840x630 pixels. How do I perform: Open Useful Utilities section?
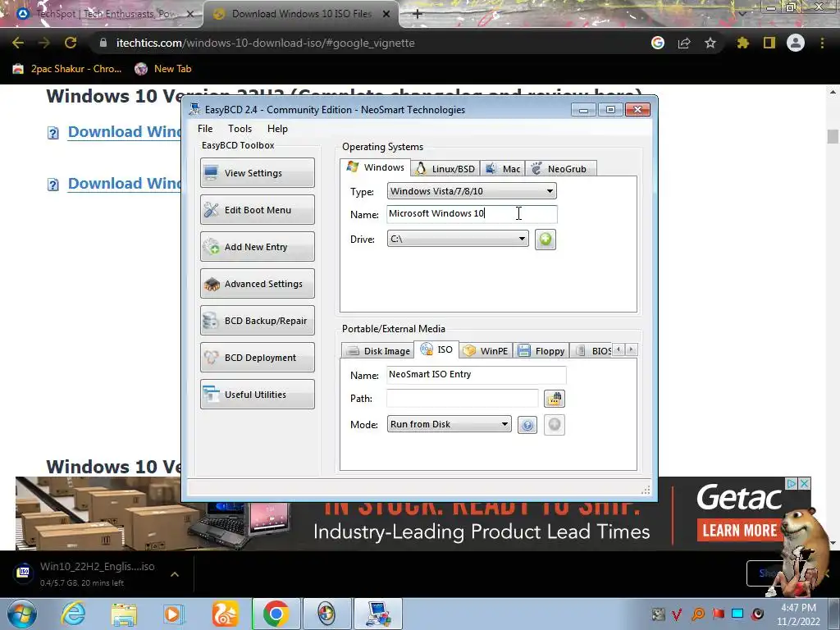coord(257,395)
